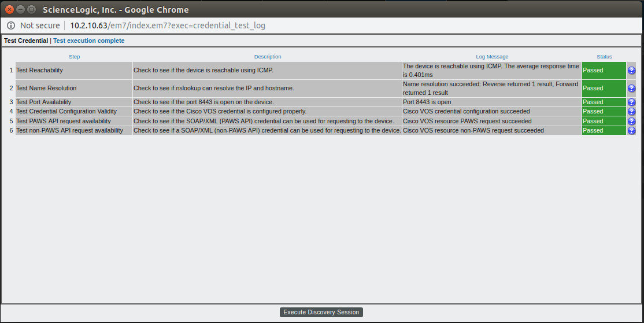Click the Not secure label in address bar

coord(40,25)
